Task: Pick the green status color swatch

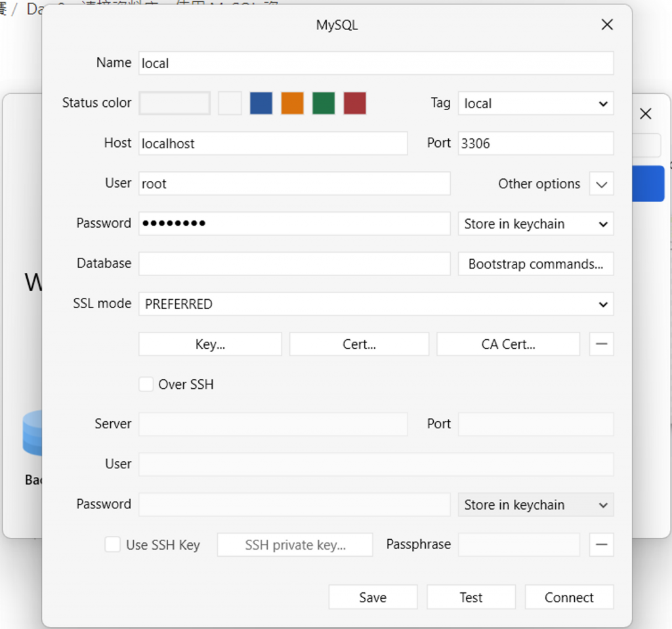Action: click(x=324, y=103)
